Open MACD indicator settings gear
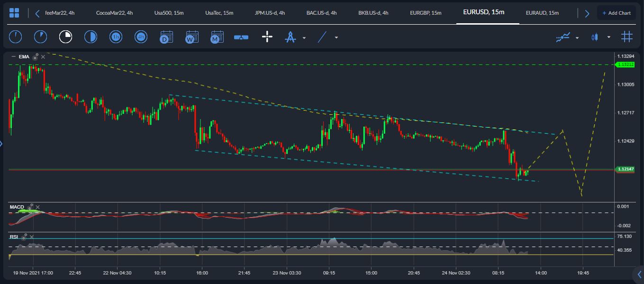This screenshot has width=644, height=284. [x=30, y=207]
